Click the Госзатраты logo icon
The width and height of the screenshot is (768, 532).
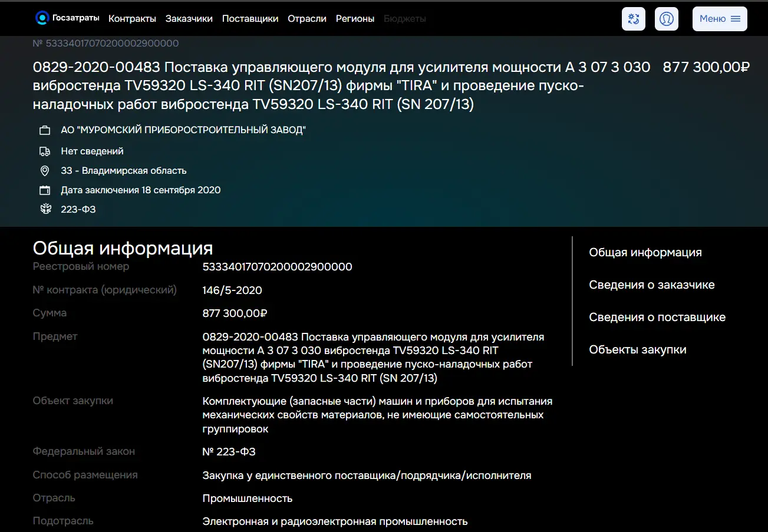pos(42,18)
